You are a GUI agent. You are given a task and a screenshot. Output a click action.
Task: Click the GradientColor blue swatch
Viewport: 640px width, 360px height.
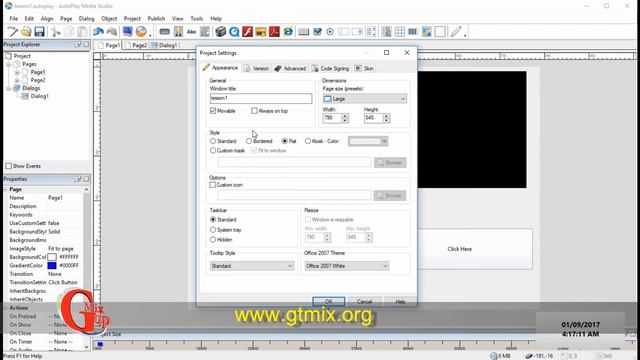(x=52, y=265)
